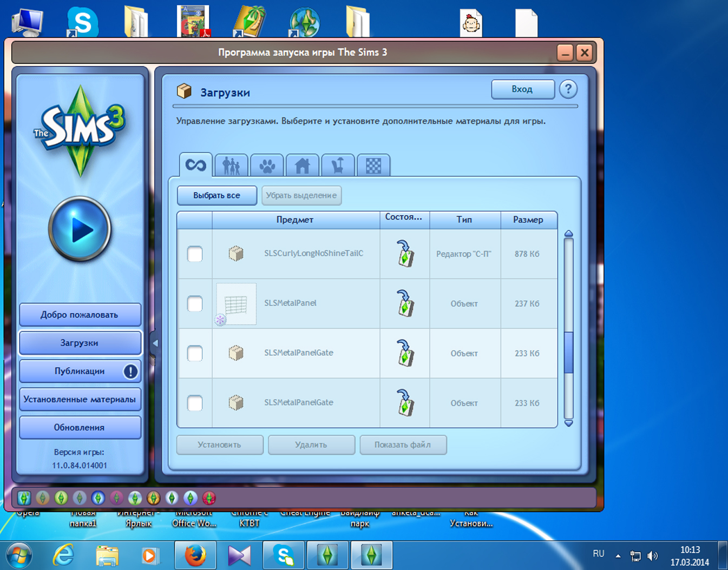Open the Computer desktop icon
This screenshot has width=728, height=570.
27,23
